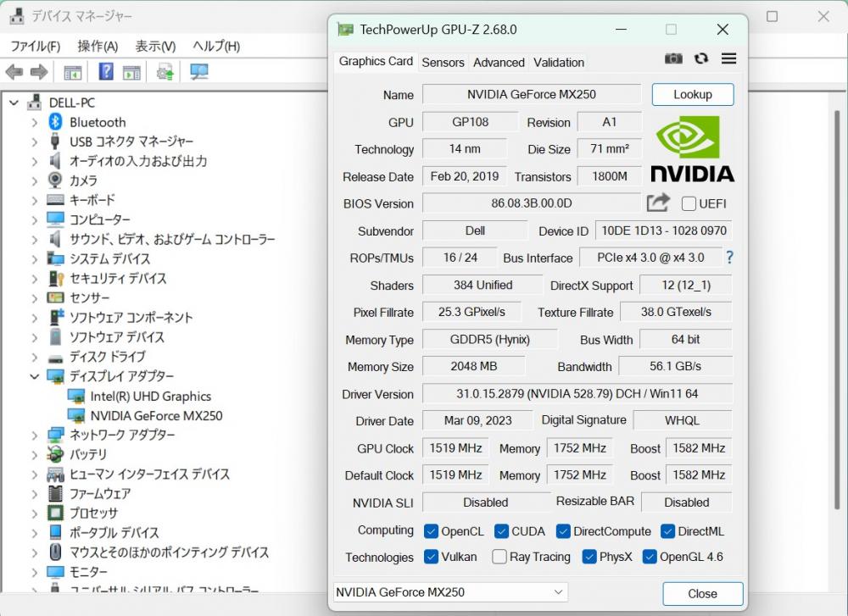Expand the Bluetooth tree node
Image resolution: width=848 pixels, height=616 pixels.
[x=35, y=122]
